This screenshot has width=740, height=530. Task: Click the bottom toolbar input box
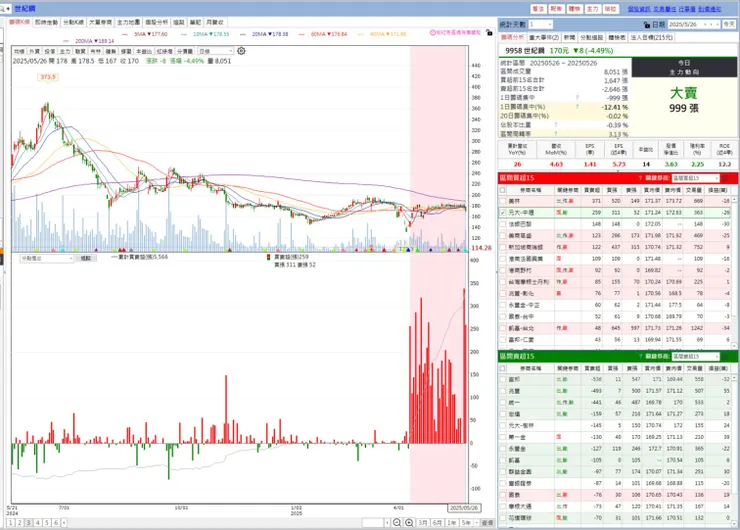point(373,522)
